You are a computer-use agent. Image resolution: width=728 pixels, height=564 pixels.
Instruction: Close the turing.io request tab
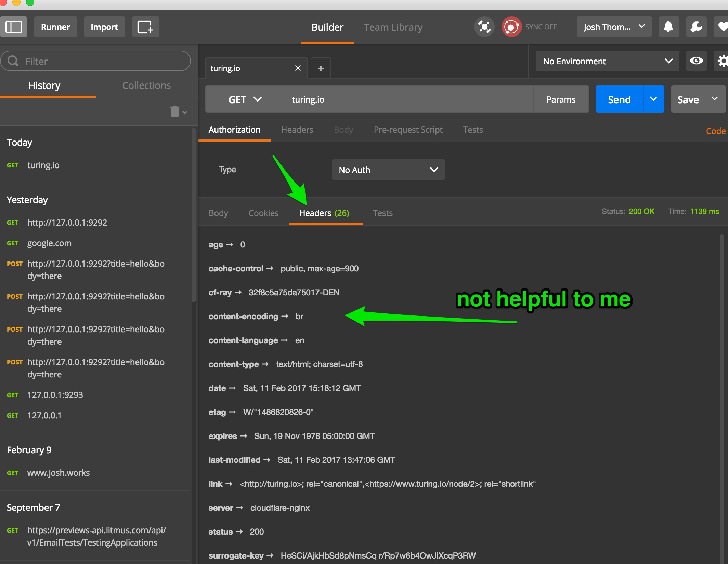click(x=298, y=68)
